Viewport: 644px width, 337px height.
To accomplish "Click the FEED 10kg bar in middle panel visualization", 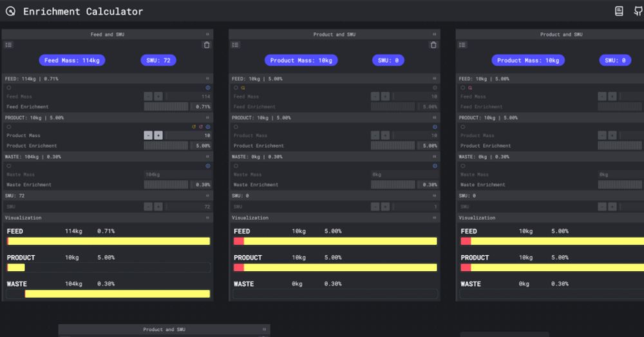I will click(x=335, y=241).
